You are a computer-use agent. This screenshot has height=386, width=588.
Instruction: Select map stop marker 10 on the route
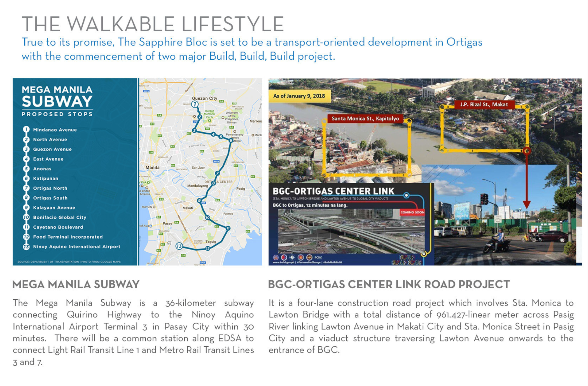pyautogui.click(x=207, y=217)
